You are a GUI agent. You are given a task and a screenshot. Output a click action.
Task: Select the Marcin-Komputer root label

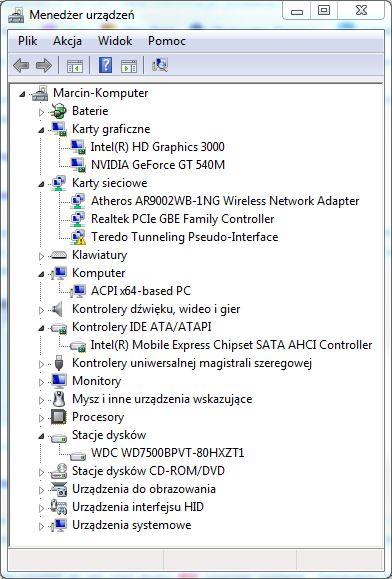101,93
